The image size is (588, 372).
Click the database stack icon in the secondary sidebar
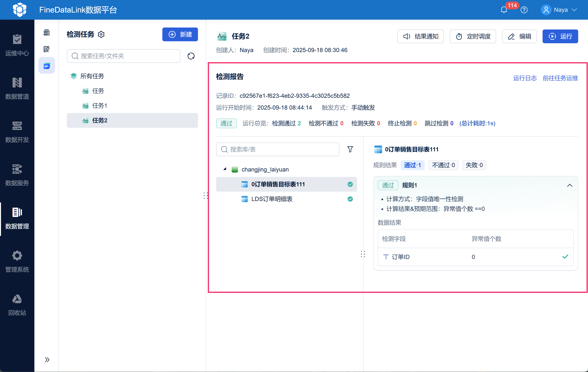click(x=47, y=32)
